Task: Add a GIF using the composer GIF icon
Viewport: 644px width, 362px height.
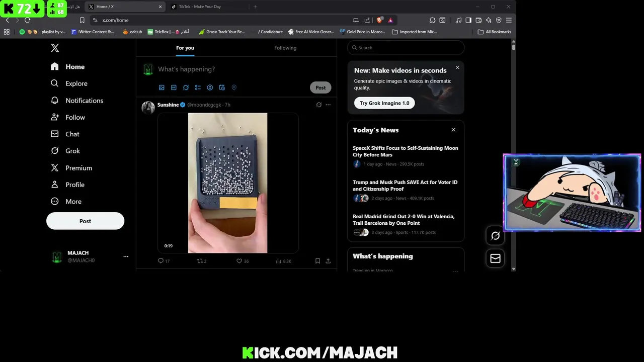Action: pos(174,87)
